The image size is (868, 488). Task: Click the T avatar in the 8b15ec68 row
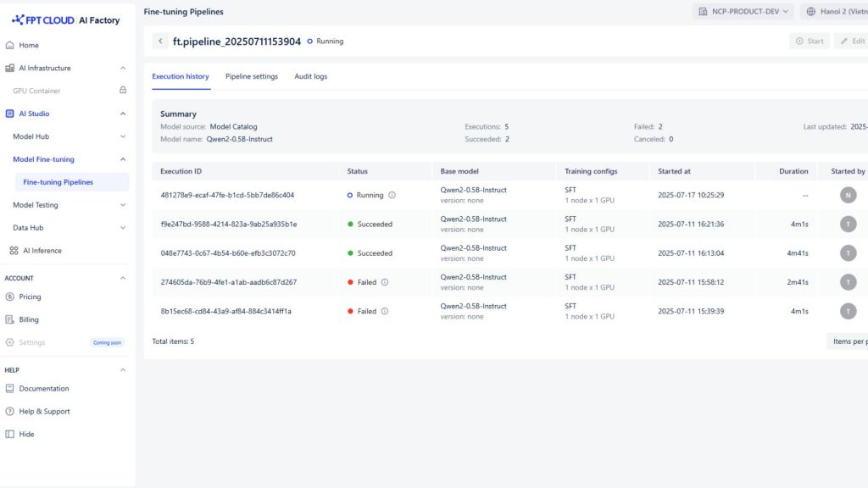[848, 311]
